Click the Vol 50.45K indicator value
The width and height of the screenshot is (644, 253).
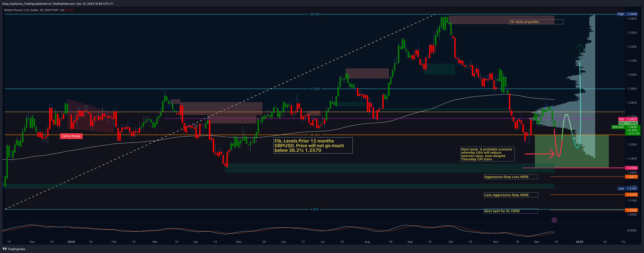(67, 10)
